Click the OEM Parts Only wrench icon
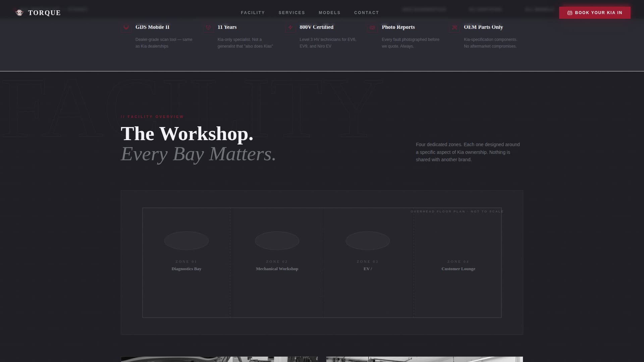This screenshot has width=644, height=362. pyautogui.click(x=454, y=27)
